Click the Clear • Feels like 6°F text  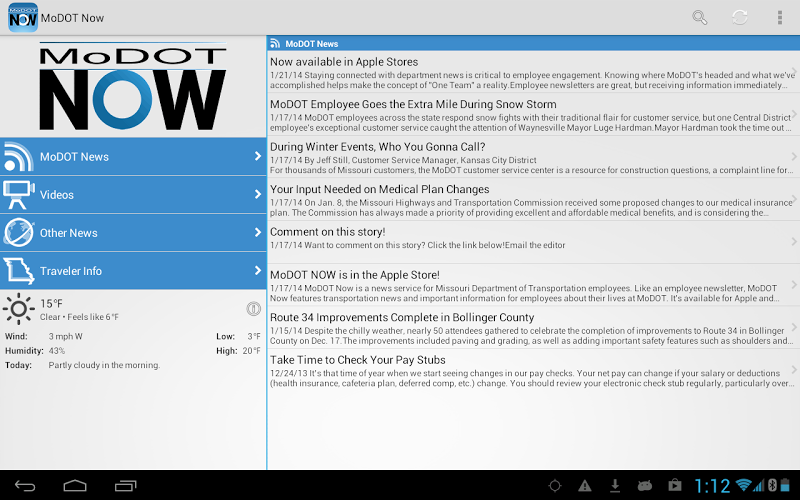[79, 317]
